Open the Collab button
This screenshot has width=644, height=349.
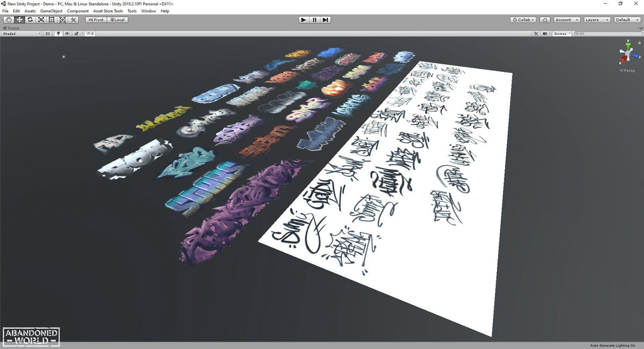[x=523, y=20]
